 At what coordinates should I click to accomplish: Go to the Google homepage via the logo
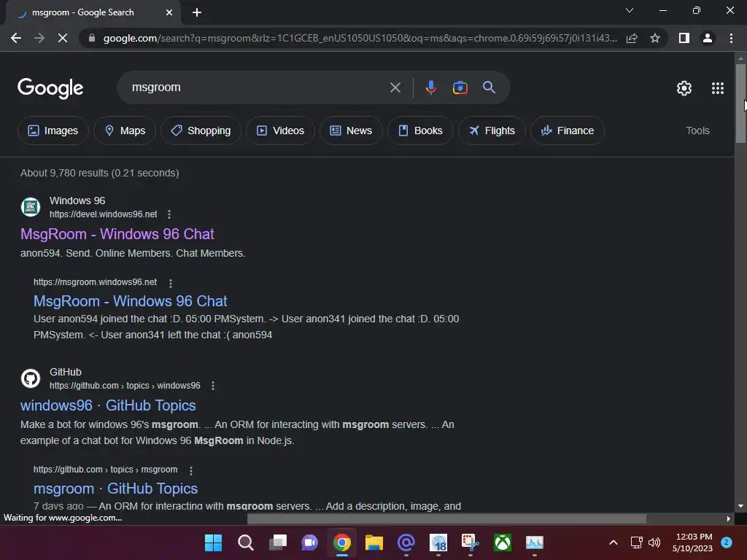(x=50, y=88)
